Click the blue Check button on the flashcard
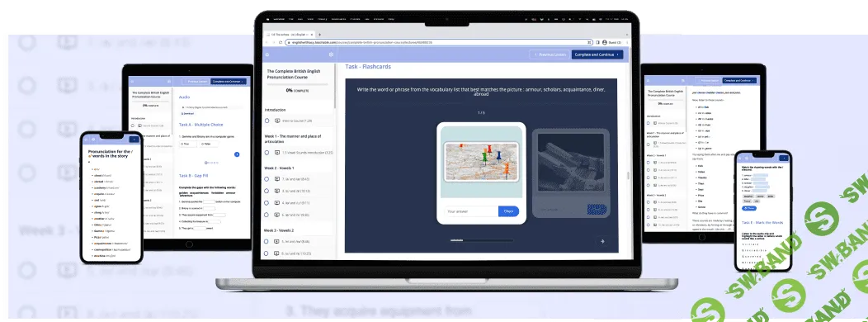Viewport: 868px width, 322px height. 509,211
